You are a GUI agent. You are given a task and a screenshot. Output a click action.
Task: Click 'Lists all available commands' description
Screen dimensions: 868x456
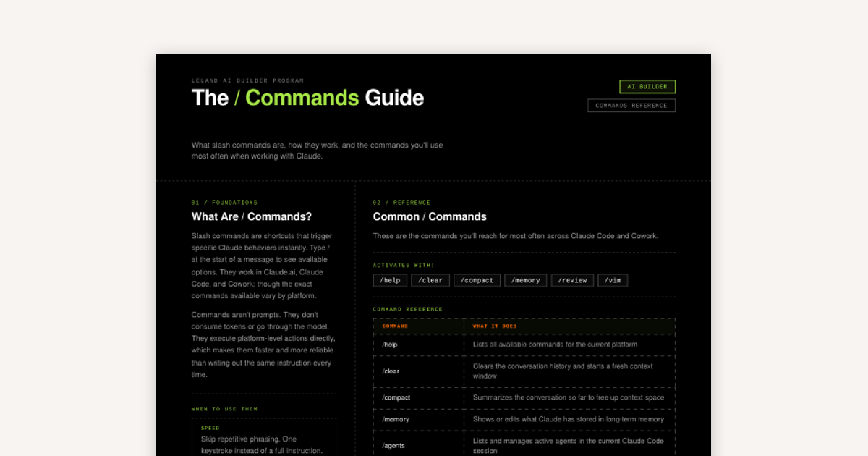[555, 345]
